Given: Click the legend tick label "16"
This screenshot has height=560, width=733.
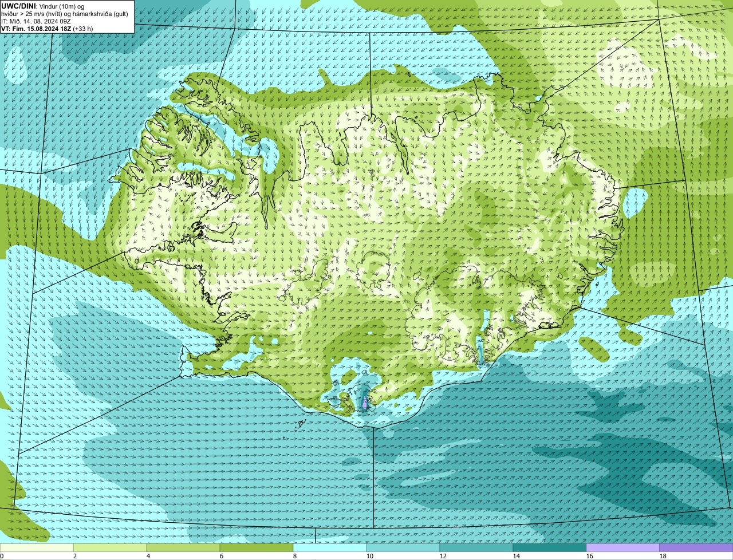Looking at the screenshot, I should point(590,556).
